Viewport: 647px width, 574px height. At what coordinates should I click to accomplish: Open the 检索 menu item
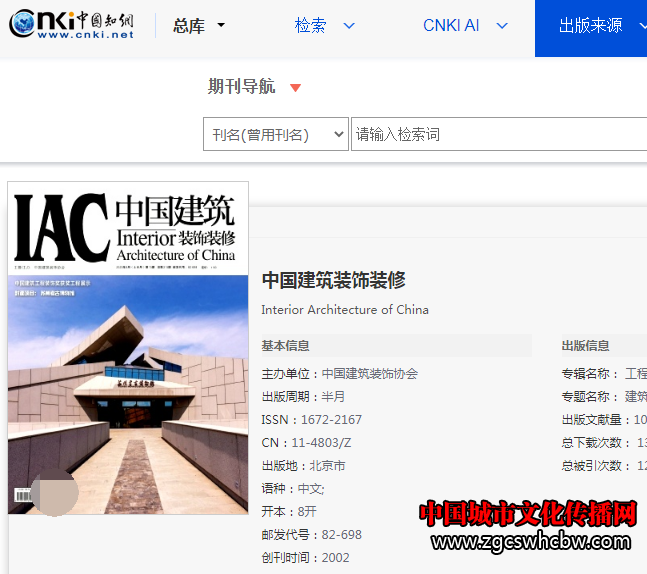click(x=310, y=26)
